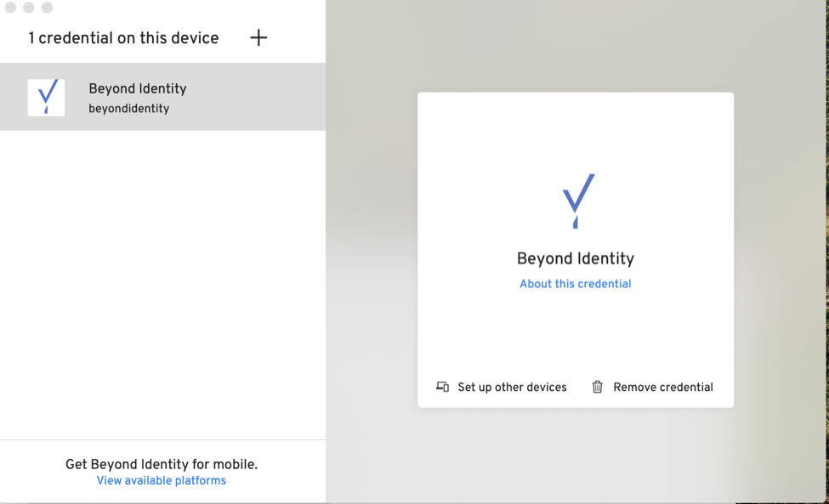
Task: Open the 'View available platforms' link
Action: point(161,481)
